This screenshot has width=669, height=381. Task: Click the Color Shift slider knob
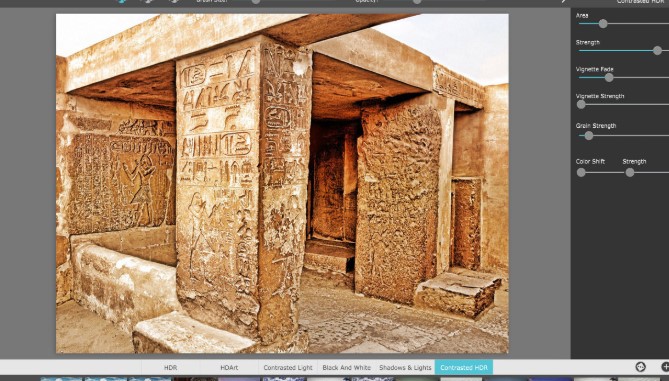click(581, 172)
